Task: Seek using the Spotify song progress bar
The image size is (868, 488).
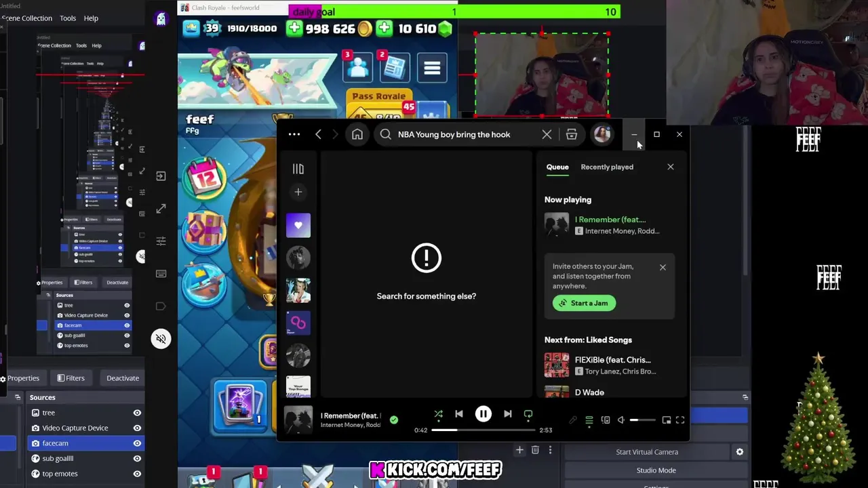Action: (x=485, y=430)
